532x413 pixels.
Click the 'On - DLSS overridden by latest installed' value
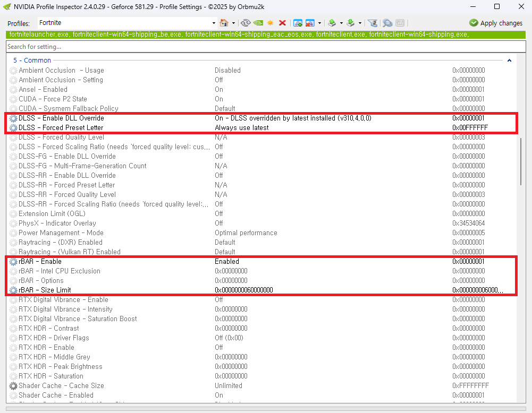293,118
